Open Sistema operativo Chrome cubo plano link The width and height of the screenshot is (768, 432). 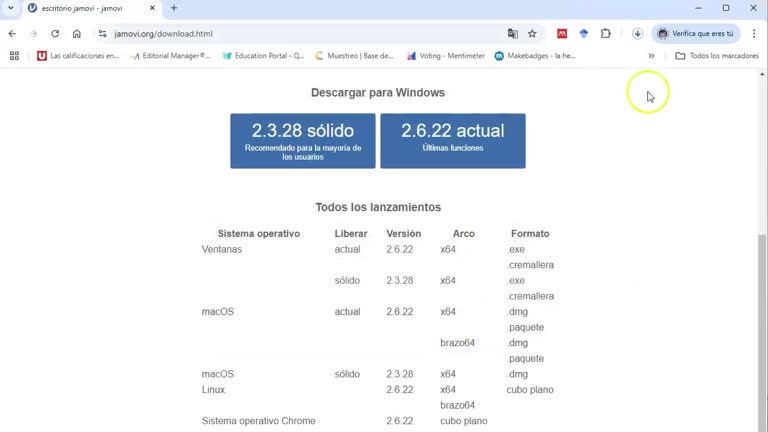(463, 421)
